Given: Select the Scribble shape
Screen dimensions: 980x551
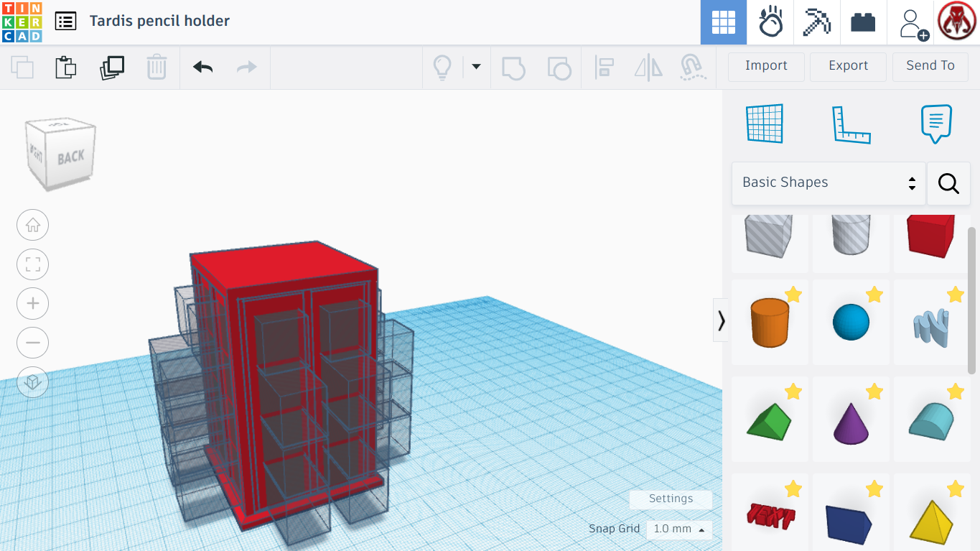Looking at the screenshot, I should tap(931, 323).
